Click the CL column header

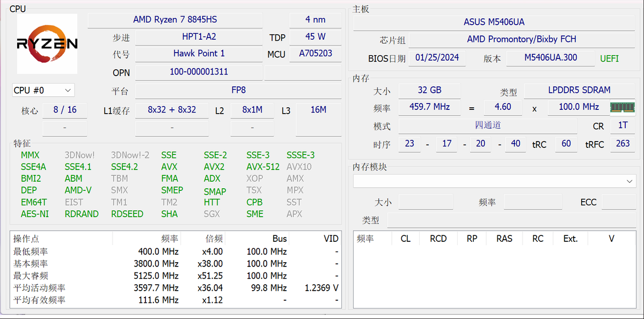click(406, 239)
